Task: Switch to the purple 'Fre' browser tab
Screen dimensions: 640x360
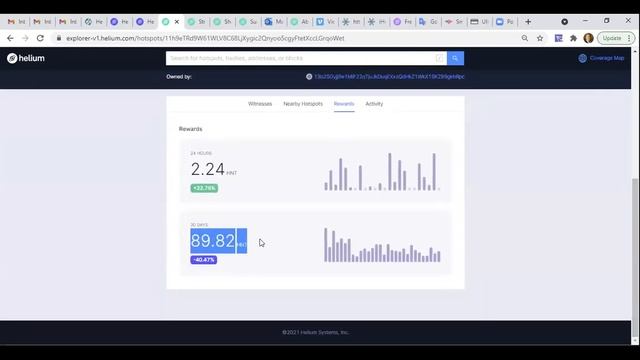Action: pos(402,22)
